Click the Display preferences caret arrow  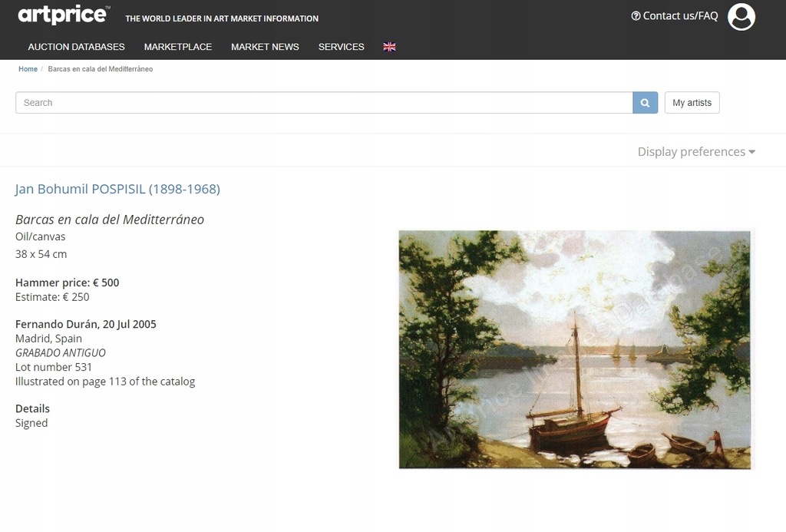pyautogui.click(x=752, y=152)
